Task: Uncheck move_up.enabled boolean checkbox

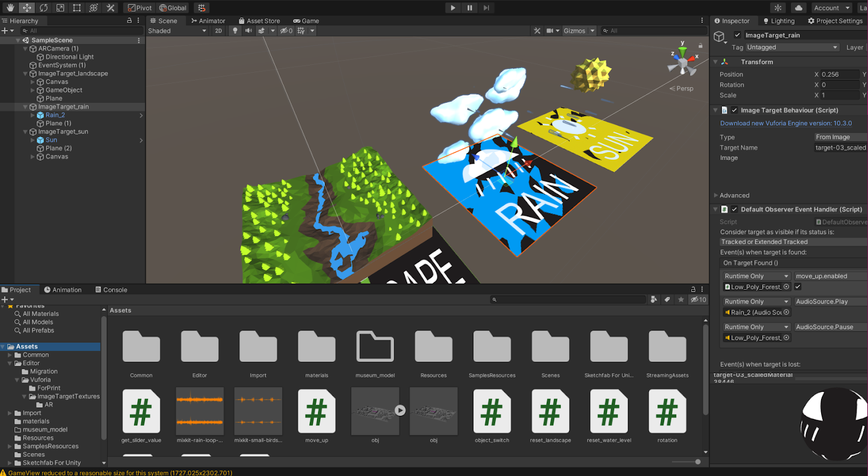Action: [x=798, y=287]
